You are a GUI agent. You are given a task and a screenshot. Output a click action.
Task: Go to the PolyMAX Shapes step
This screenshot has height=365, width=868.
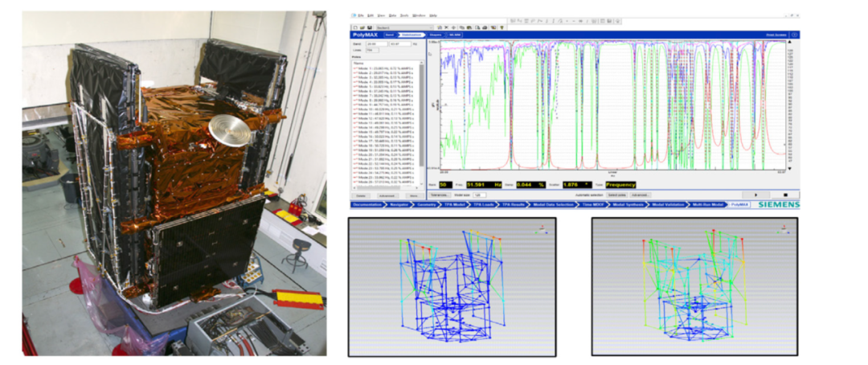pos(435,35)
